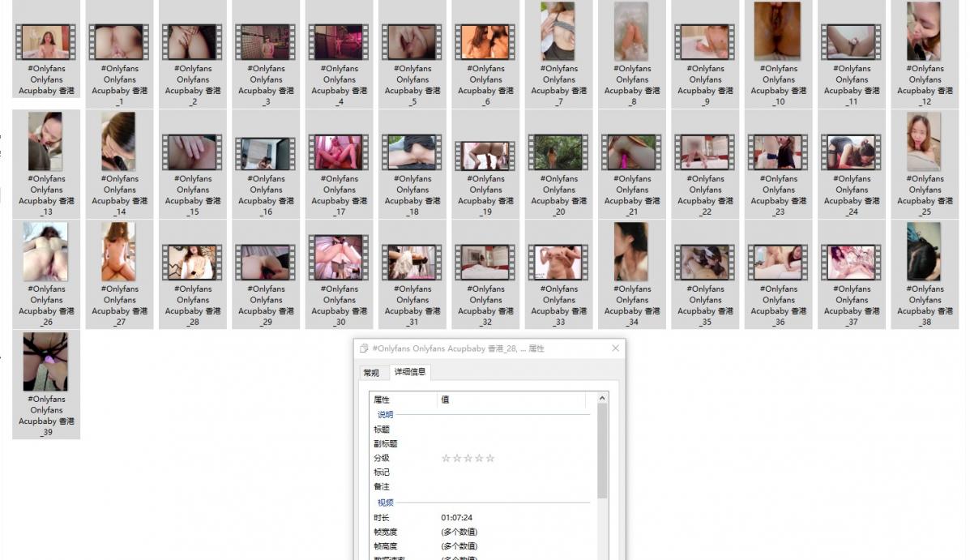Click the 值 column header
Image resolution: width=970 pixels, height=560 pixels.
511,400
